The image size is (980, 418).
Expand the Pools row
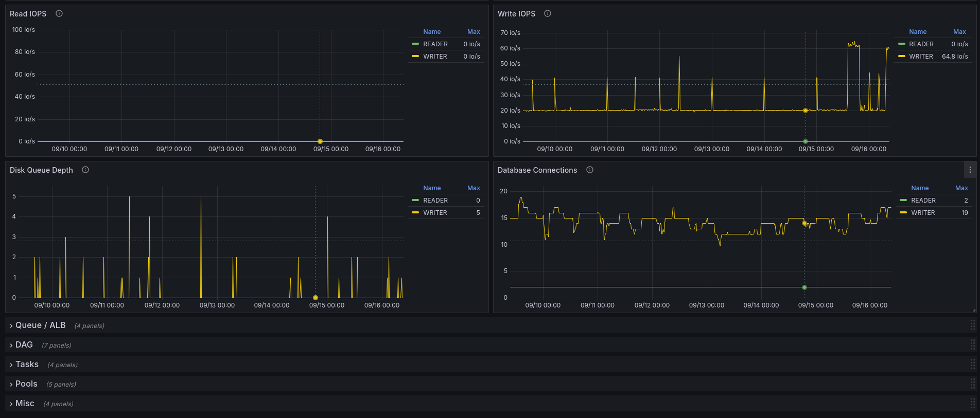coord(23,384)
